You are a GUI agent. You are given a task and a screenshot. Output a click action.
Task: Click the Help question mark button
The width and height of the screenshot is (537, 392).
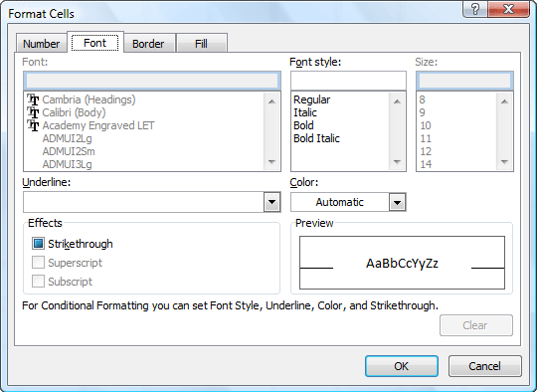click(x=475, y=9)
